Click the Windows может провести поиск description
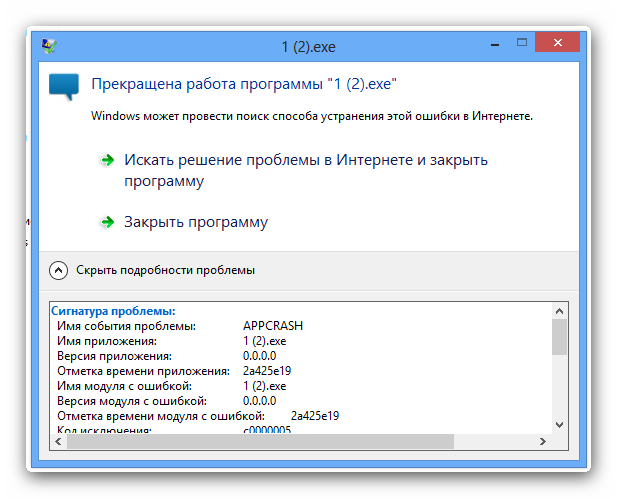 [312, 116]
